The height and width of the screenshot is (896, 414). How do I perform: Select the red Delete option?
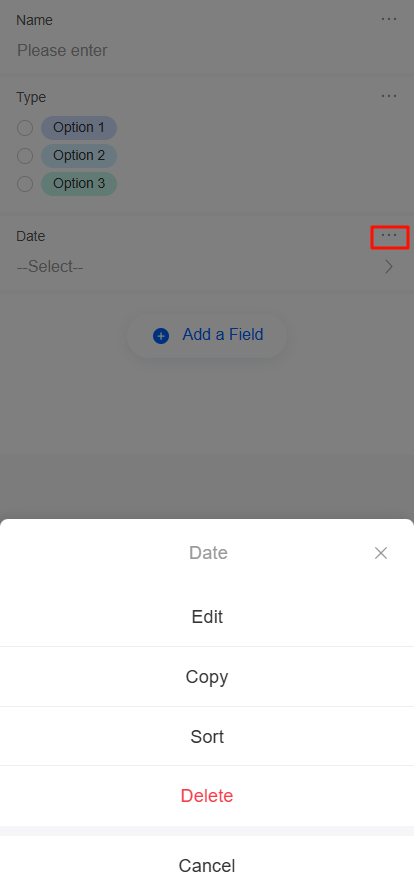(x=207, y=796)
